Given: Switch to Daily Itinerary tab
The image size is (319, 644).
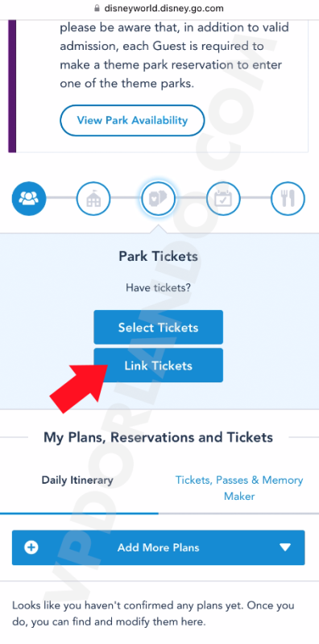Looking at the screenshot, I should coord(77,480).
